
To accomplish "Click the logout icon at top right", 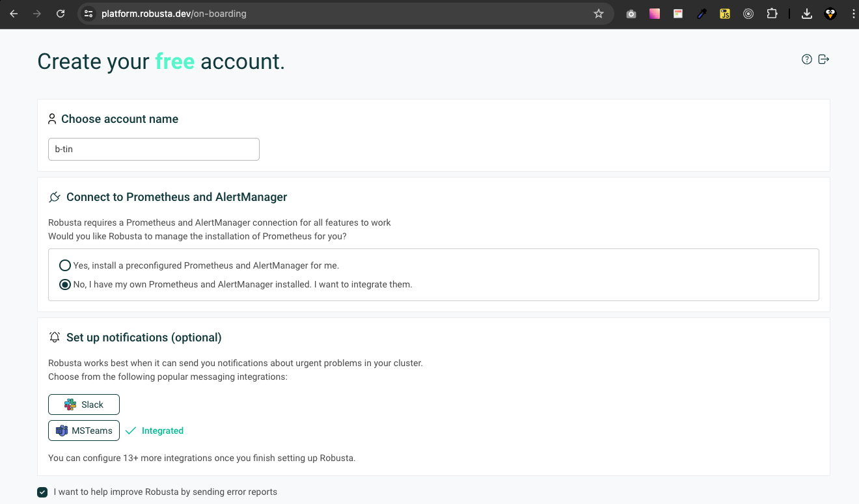I will (x=824, y=59).
